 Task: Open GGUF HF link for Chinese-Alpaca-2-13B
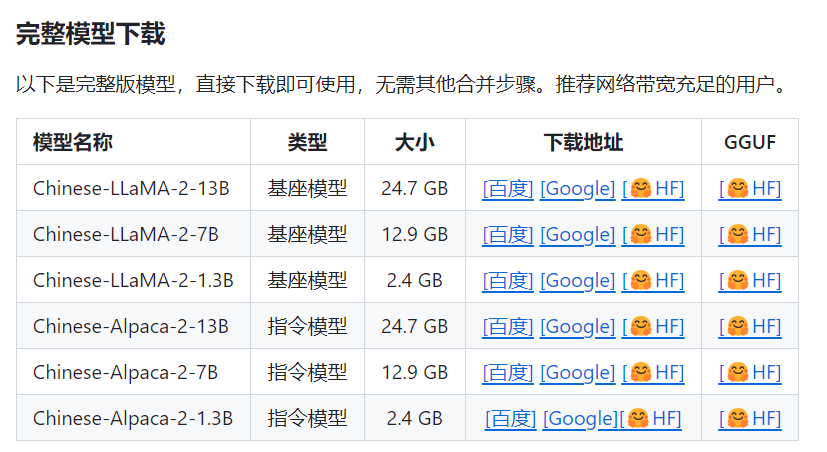[x=750, y=327]
